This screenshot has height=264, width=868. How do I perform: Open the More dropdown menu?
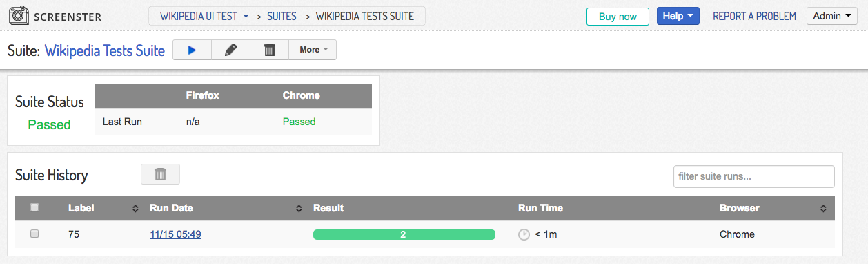[x=313, y=50]
